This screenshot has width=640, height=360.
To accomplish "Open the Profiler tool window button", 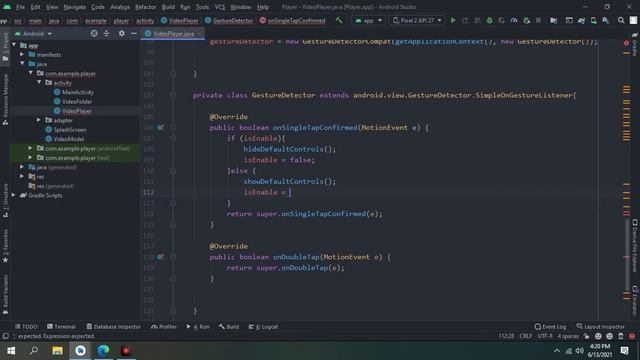I will (164, 327).
